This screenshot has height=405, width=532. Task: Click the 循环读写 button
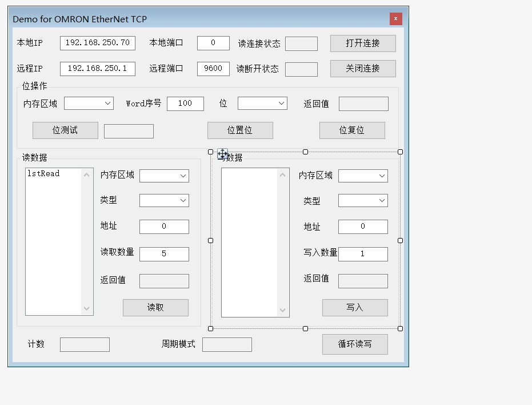(x=355, y=344)
